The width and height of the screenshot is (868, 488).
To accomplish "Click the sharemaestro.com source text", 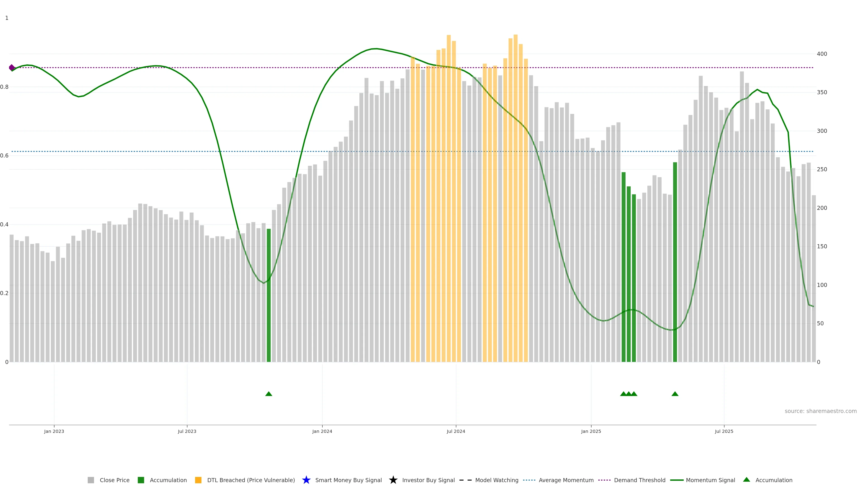I will (821, 411).
